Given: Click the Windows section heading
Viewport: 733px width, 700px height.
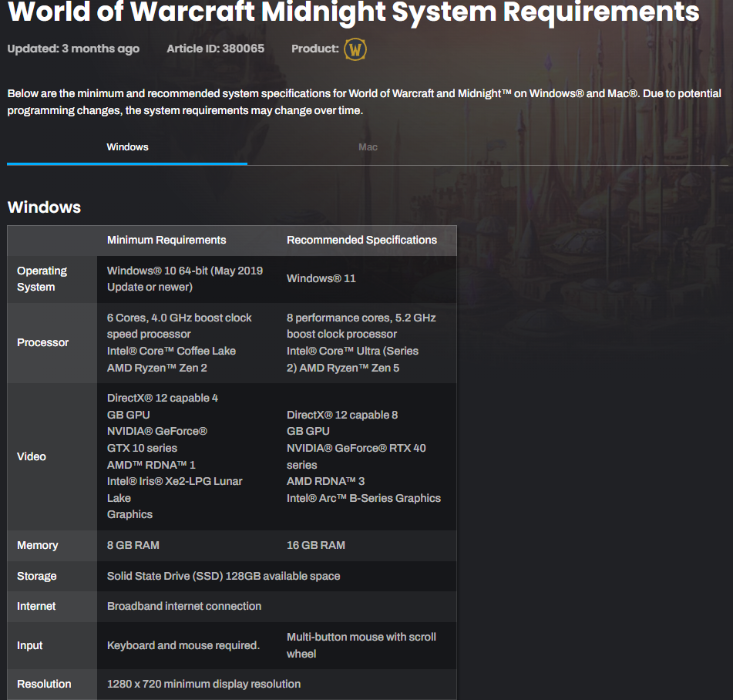Looking at the screenshot, I should click(x=45, y=207).
